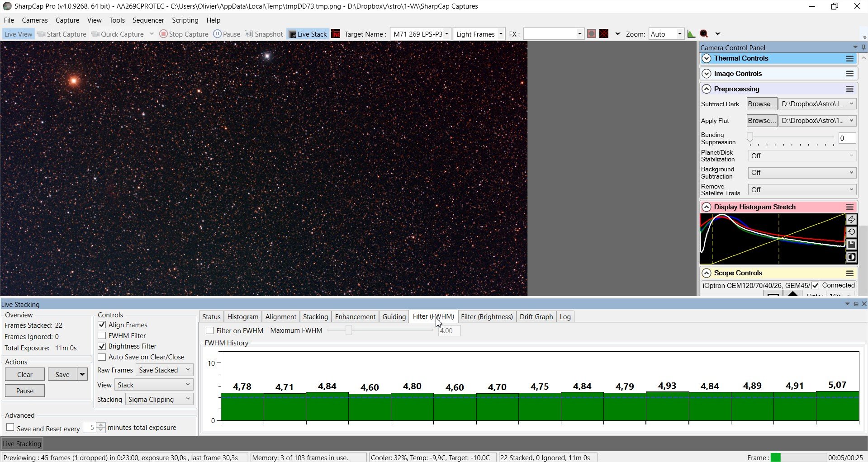Adjust the Banding Suppression slider

[750, 137]
